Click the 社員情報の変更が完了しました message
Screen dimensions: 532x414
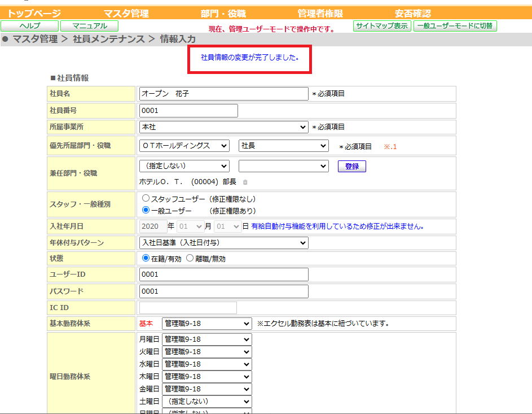[250, 58]
